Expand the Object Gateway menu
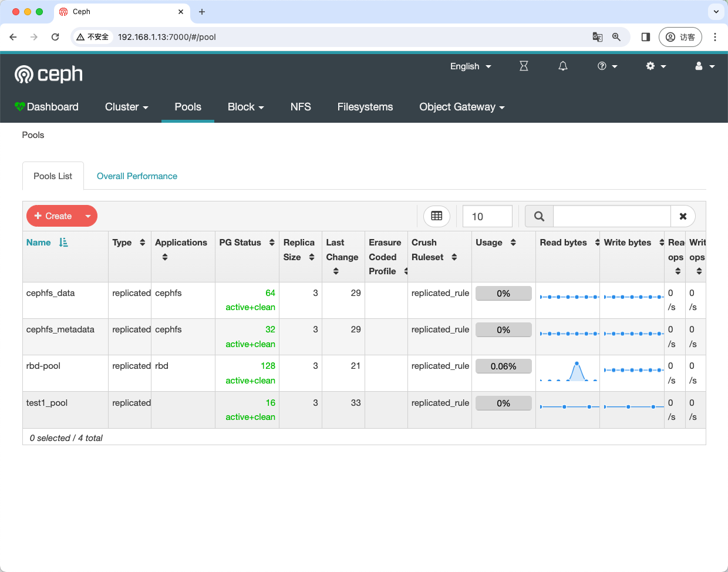 [462, 107]
